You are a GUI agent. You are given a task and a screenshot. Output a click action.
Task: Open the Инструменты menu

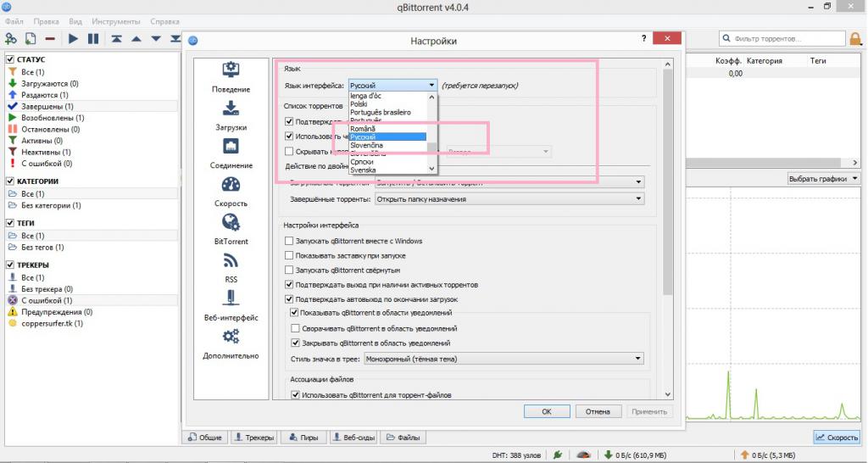click(x=116, y=21)
